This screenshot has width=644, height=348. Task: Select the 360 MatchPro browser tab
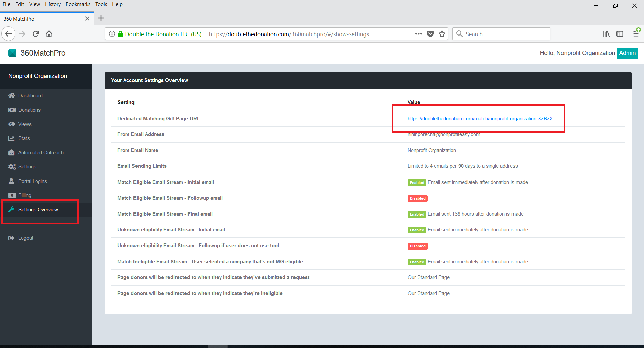(47, 19)
